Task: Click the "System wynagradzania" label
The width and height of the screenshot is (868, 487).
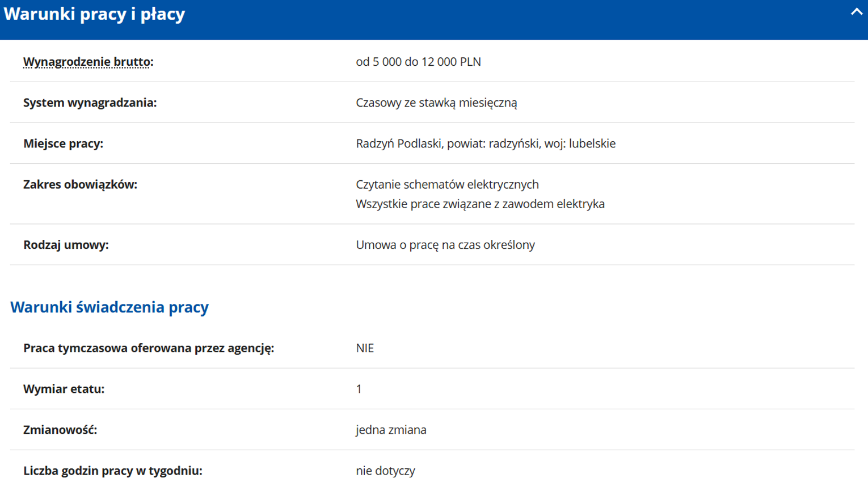Action: (90, 103)
